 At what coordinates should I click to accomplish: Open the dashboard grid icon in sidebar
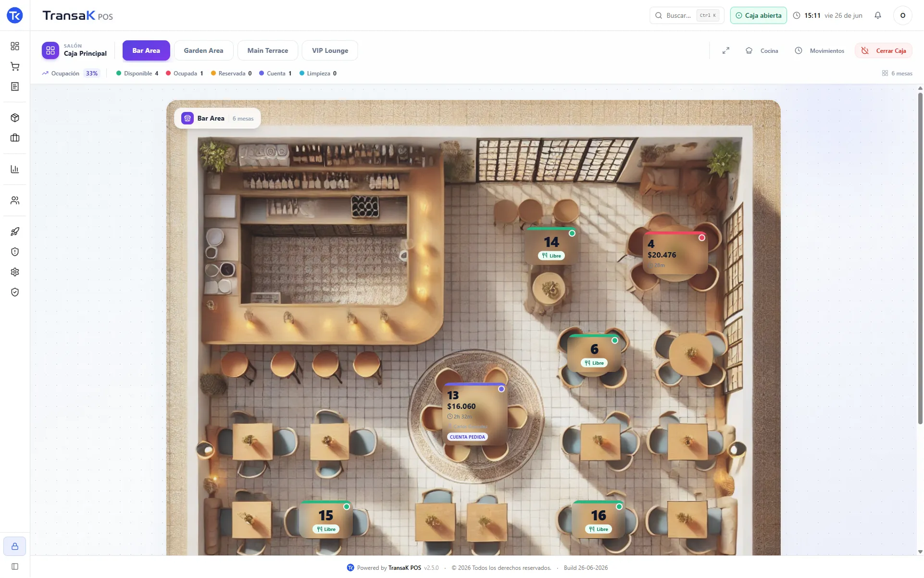click(x=15, y=46)
